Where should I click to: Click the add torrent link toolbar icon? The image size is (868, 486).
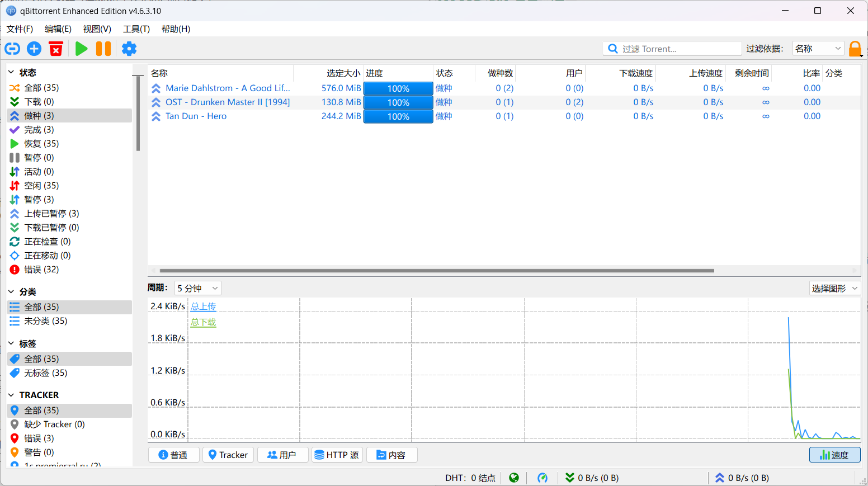pyautogui.click(x=12, y=49)
